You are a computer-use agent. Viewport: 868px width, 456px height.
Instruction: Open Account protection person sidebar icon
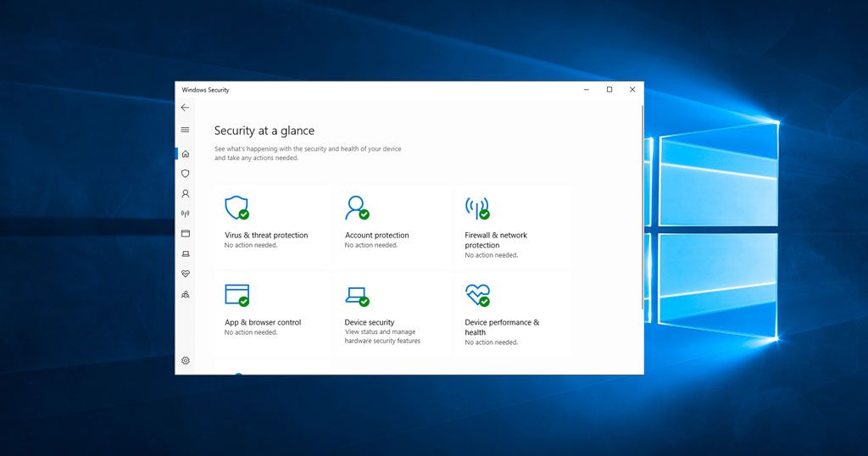click(186, 194)
